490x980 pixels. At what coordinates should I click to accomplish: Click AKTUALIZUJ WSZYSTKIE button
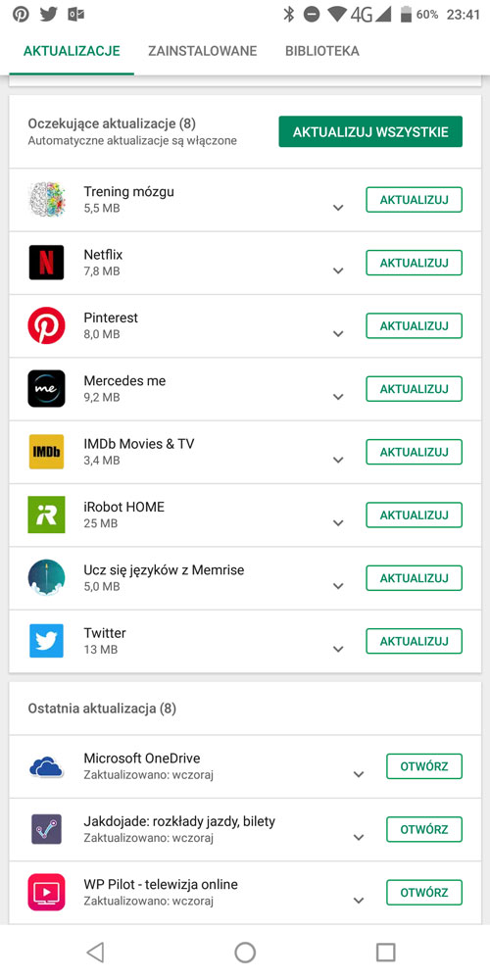(x=370, y=132)
